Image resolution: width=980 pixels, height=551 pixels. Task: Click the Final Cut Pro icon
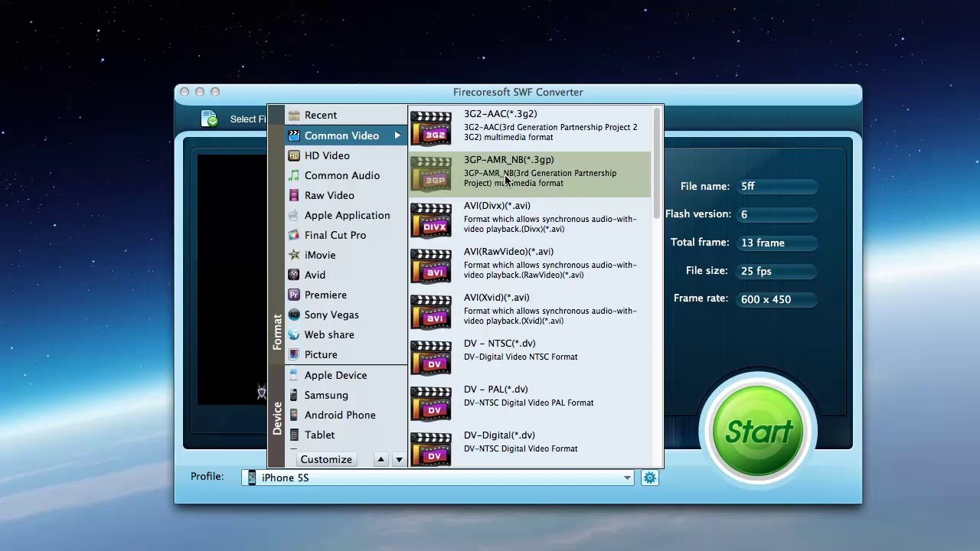tap(293, 235)
